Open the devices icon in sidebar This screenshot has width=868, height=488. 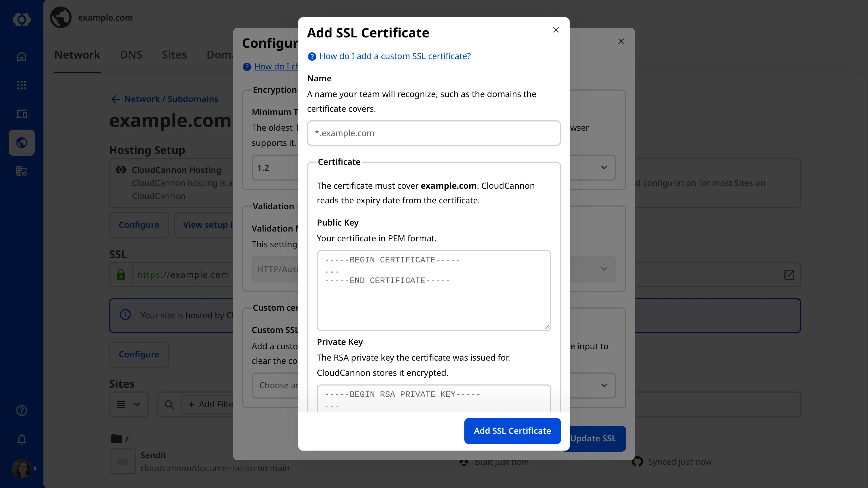click(x=22, y=114)
